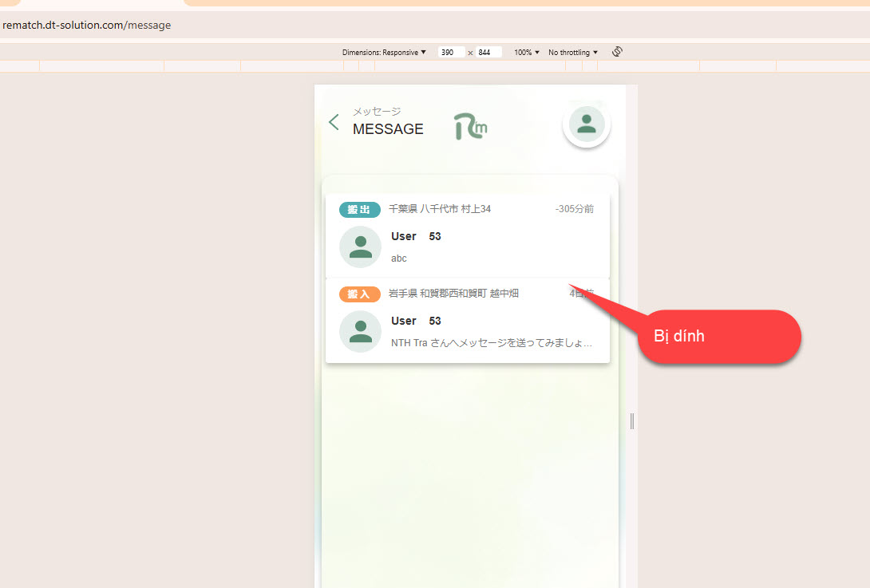
Task: Click the viewport height field 844
Action: [x=488, y=53]
